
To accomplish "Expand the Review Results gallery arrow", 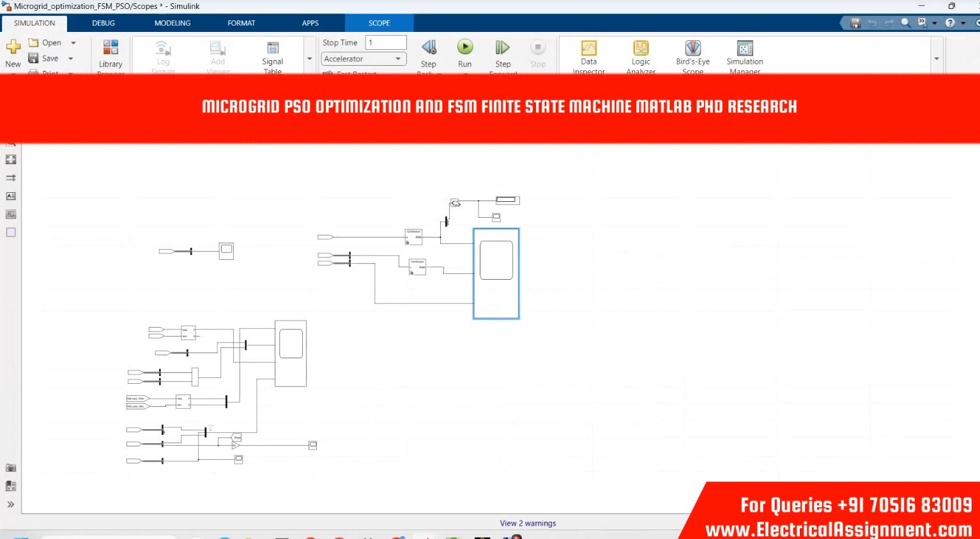I will 937,58.
